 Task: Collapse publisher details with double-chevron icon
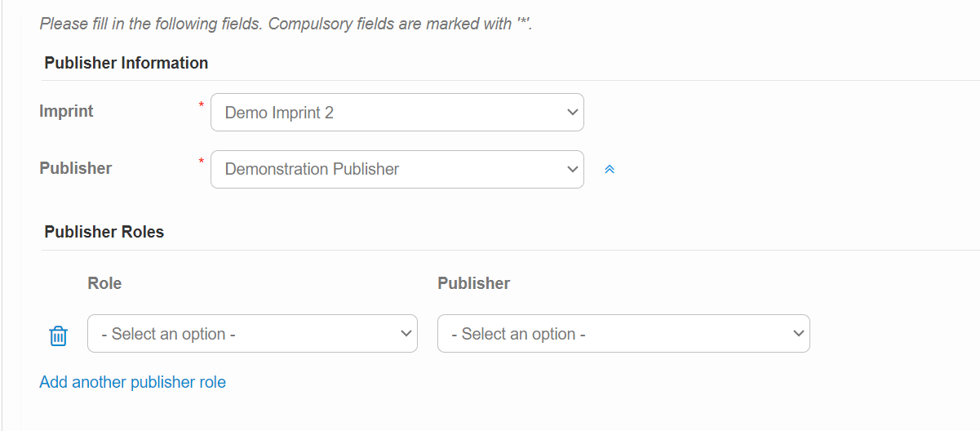[x=609, y=170]
